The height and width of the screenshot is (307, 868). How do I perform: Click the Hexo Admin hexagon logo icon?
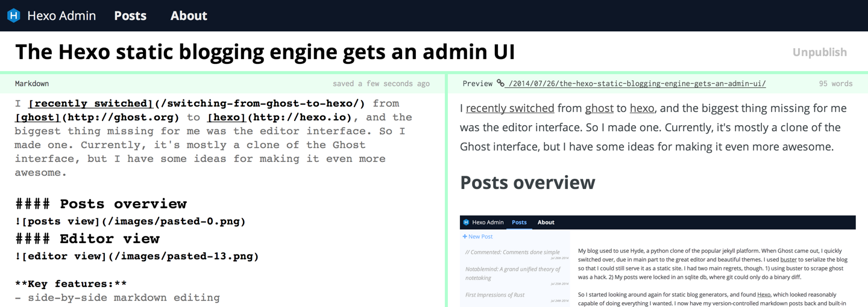pyautogui.click(x=13, y=16)
